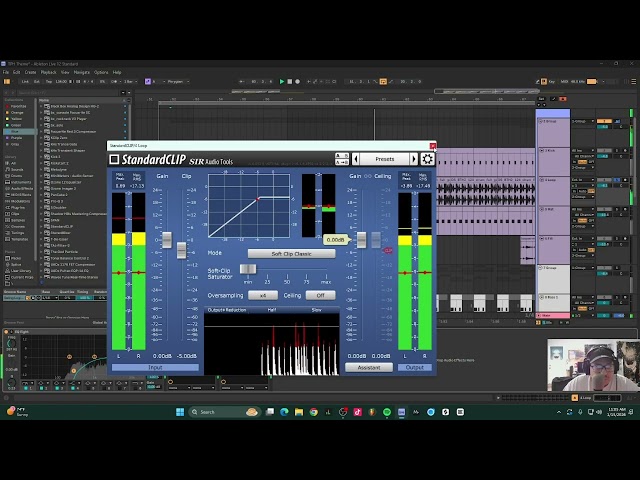
Task: Open User Library under Places
Action: [x=20, y=271]
